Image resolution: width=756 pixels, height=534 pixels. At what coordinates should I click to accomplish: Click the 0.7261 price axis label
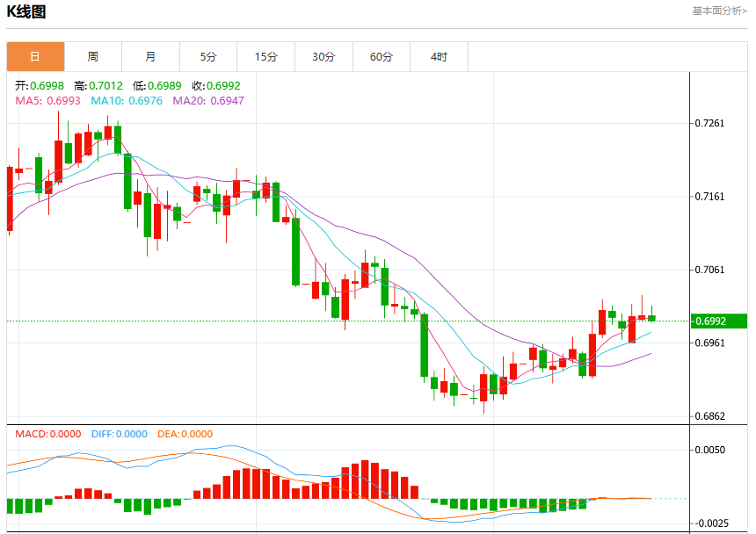[709, 123]
